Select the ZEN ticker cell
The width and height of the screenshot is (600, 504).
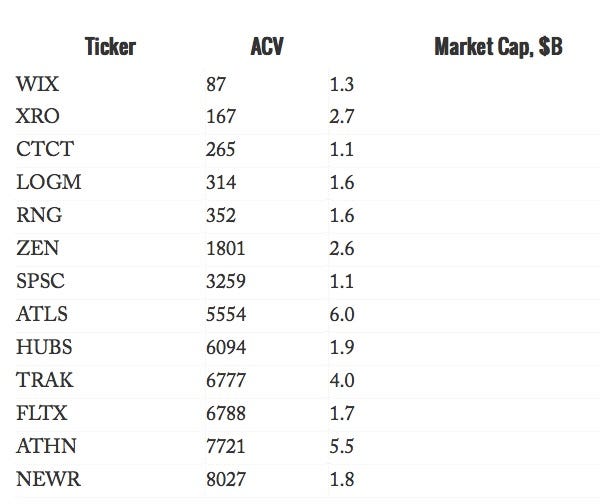(x=37, y=249)
